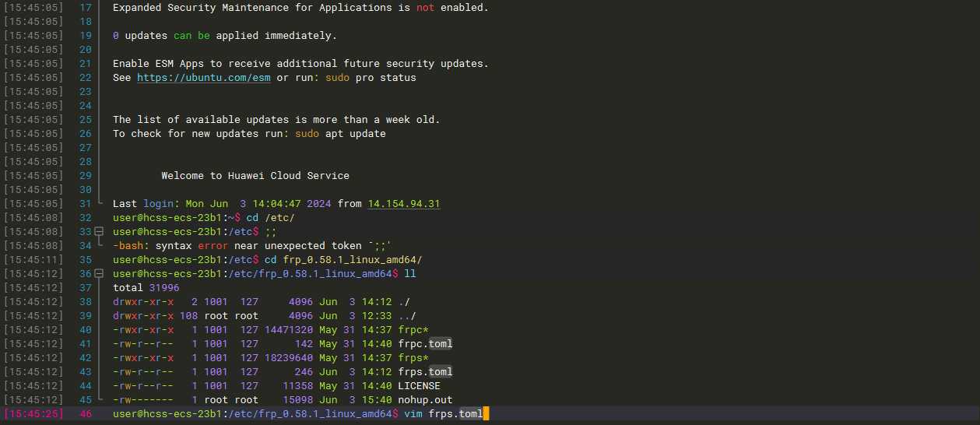Click the 'sudo apt update' command text

point(340,134)
